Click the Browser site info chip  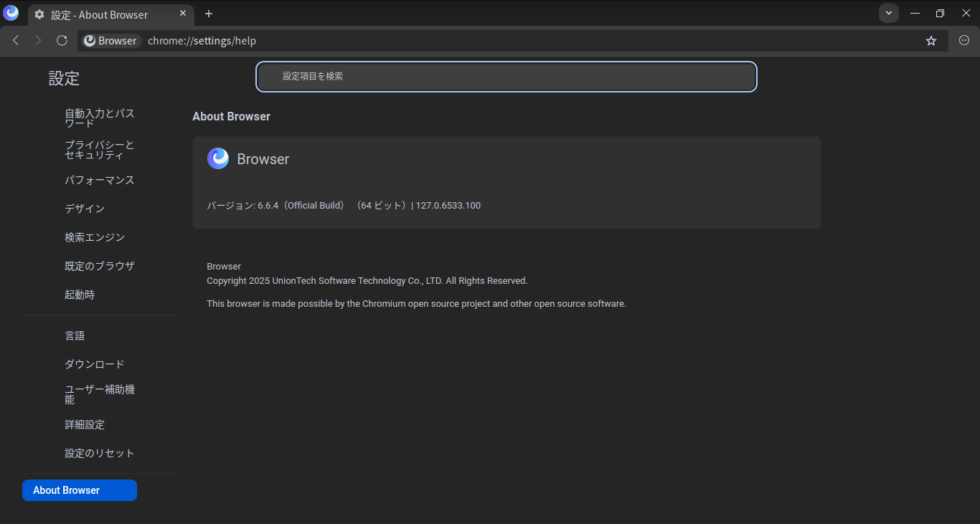[110, 41]
